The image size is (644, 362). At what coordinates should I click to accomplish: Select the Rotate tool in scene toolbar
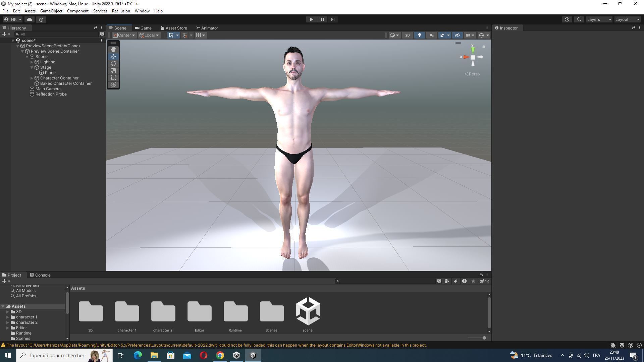pos(113,64)
